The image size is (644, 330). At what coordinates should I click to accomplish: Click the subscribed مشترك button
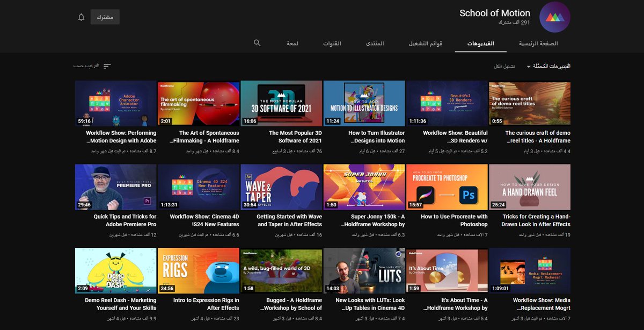(x=105, y=17)
